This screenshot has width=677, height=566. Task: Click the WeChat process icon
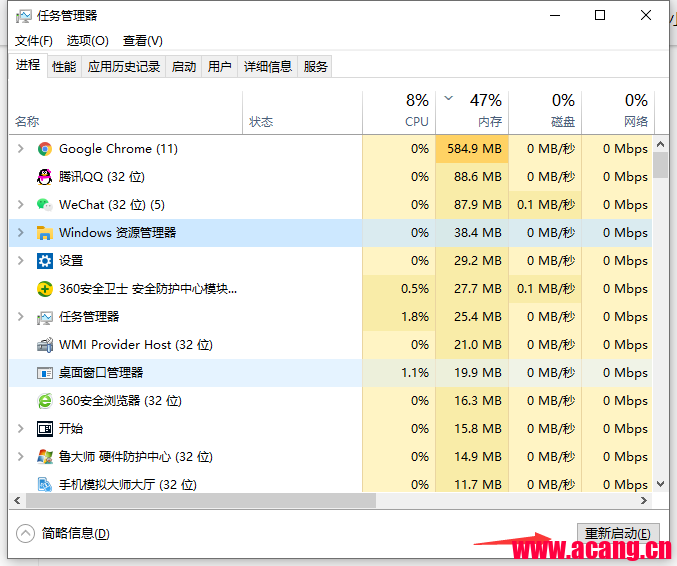pyautogui.click(x=44, y=205)
